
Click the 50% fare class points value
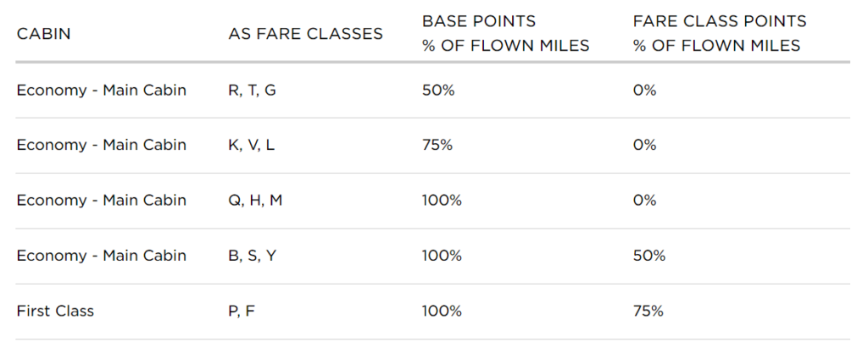pos(649,256)
